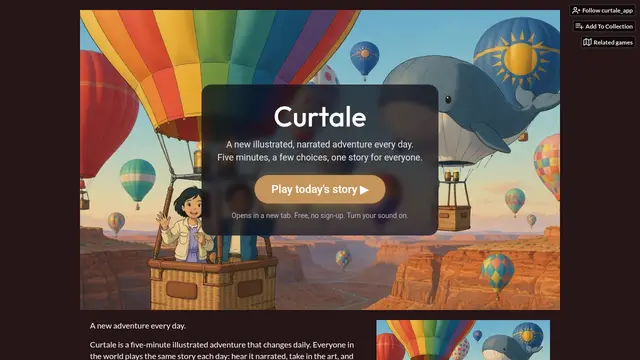The width and height of the screenshot is (640, 360).
Task: Click text 'A new adventure every day.'
Action: (x=138, y=326)
